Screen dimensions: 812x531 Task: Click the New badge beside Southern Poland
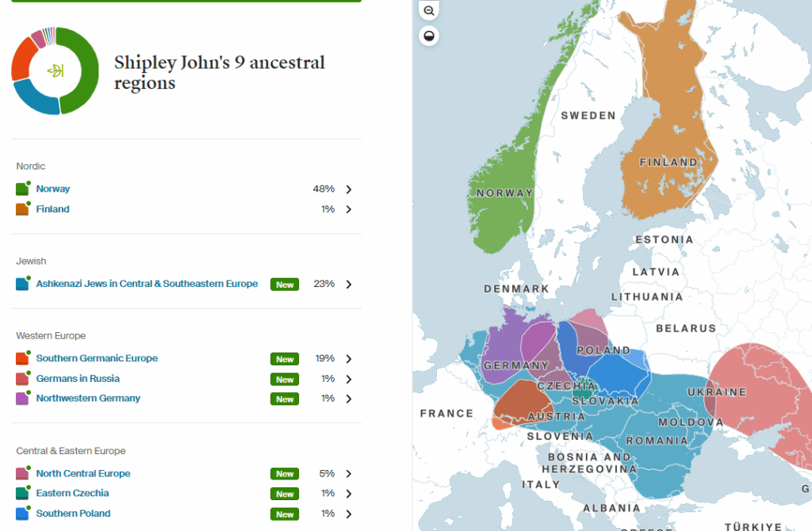click(285, 514)
